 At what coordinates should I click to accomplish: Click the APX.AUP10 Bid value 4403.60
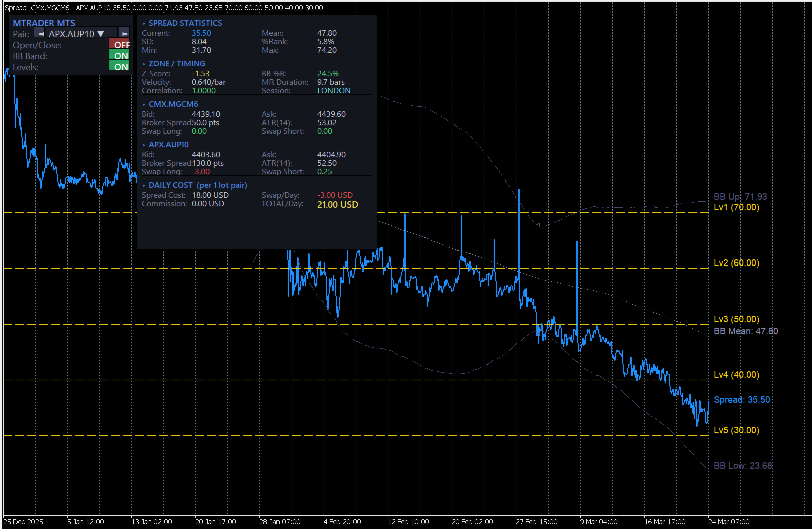(x=206, y=155)
